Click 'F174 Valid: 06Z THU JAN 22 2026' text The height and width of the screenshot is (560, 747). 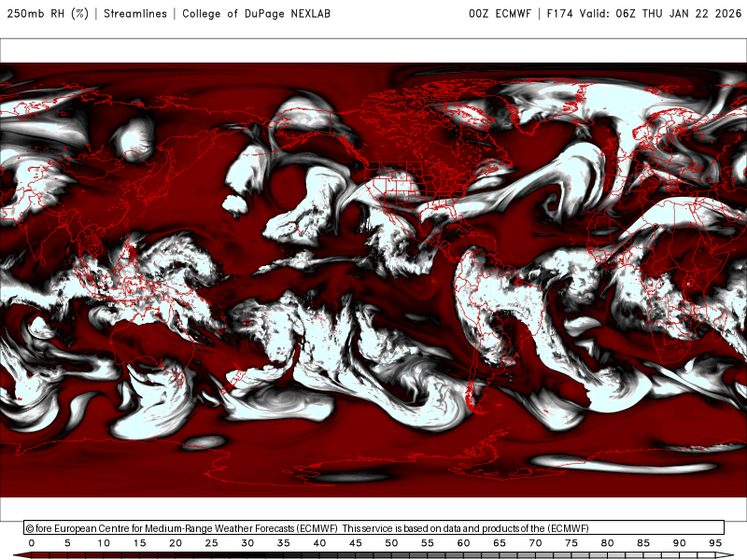pos(644,13)
